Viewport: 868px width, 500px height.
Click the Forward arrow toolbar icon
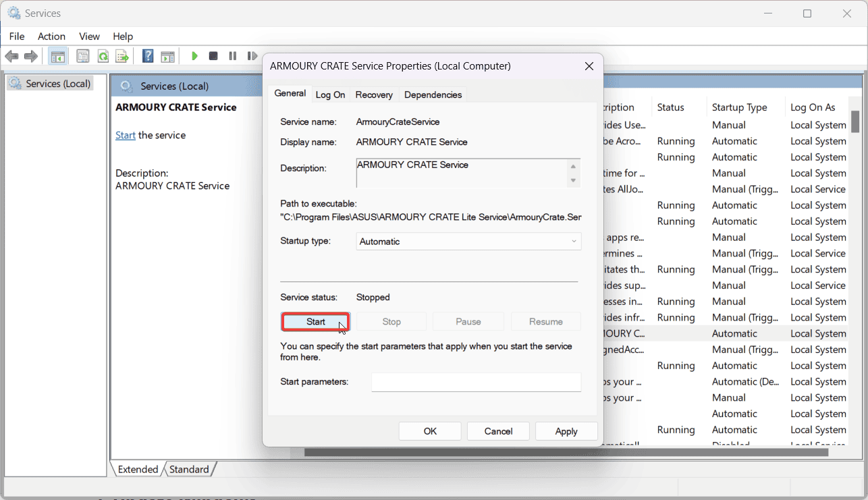click(30, 56)
